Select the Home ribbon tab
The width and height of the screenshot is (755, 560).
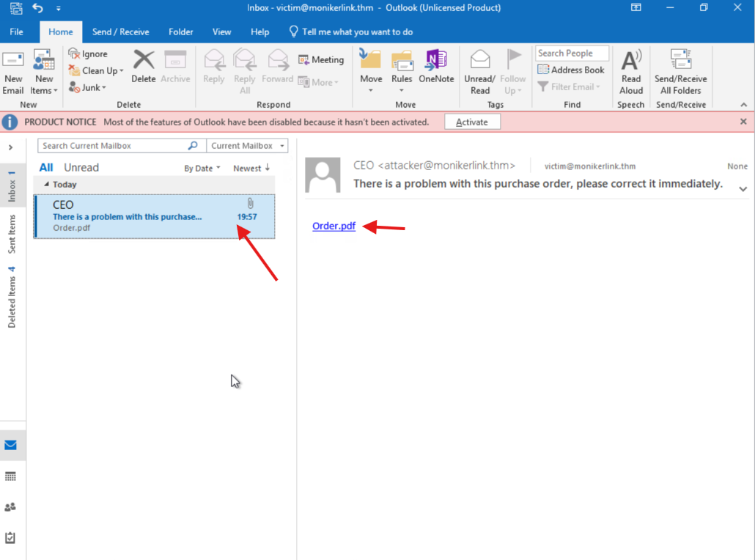pyautogui.click(x=61, y=32)
